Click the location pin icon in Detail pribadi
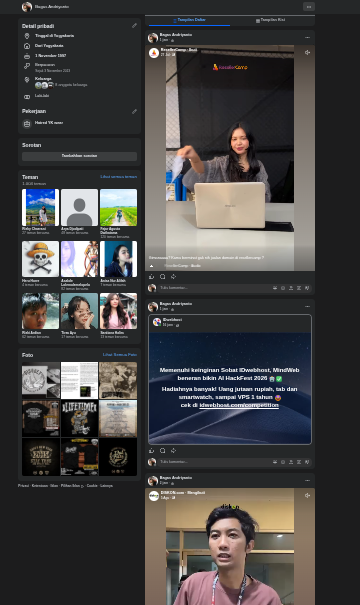 click(27, 36)
